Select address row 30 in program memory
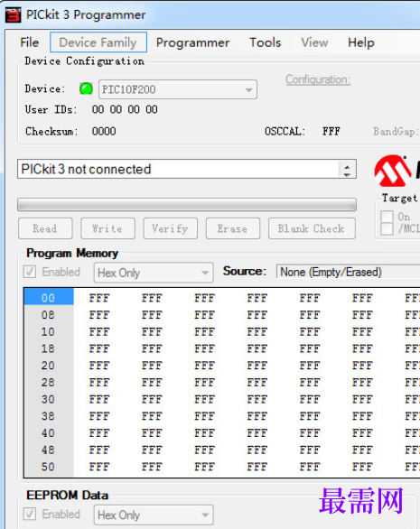Image resolution: width=420 pixels, height=529 pixels. (x=49, y=399)
